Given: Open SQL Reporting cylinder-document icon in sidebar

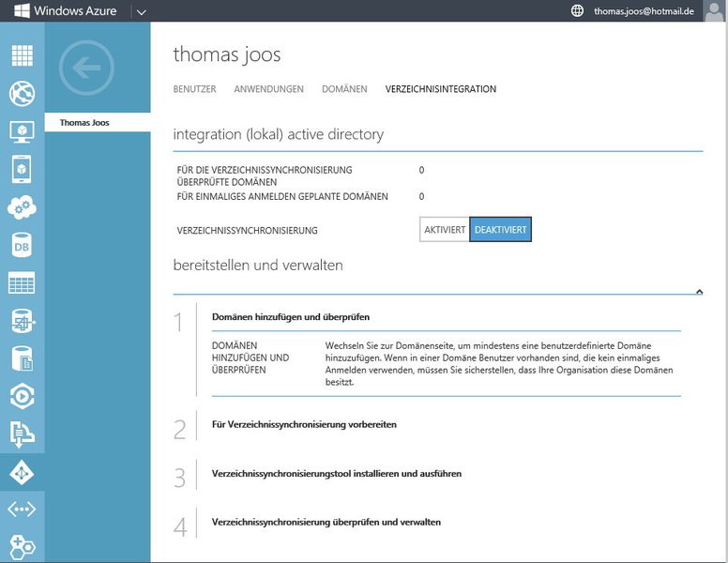Looking at the screenshot, I should [x=22, y=358].
